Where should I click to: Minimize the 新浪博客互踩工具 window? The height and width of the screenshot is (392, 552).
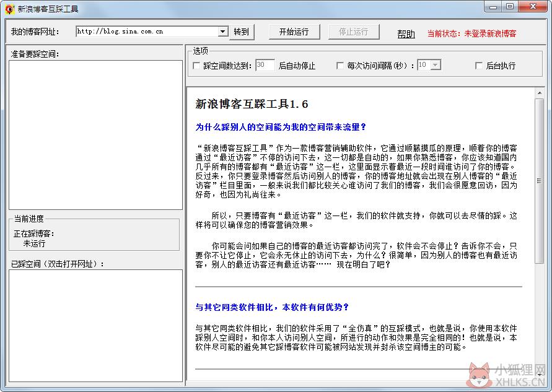[493, 7]
